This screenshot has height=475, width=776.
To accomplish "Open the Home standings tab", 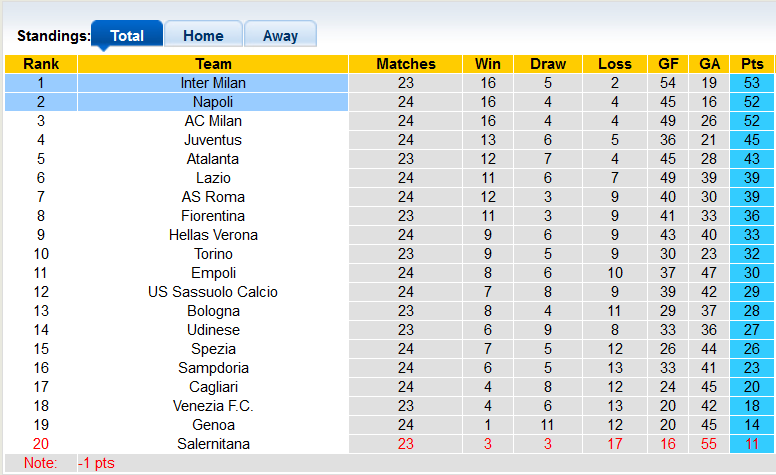I will pos(203,35).
